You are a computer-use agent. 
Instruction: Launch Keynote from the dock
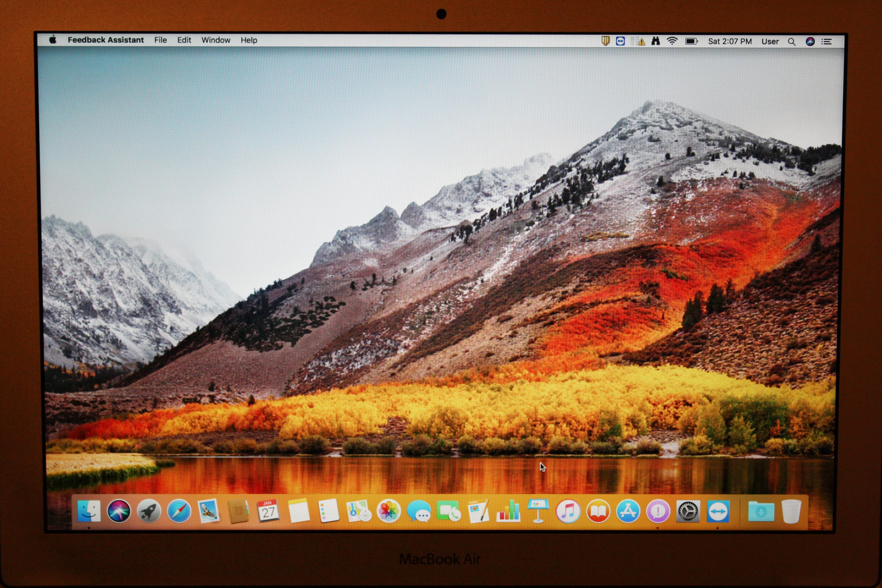pos(538,512)
